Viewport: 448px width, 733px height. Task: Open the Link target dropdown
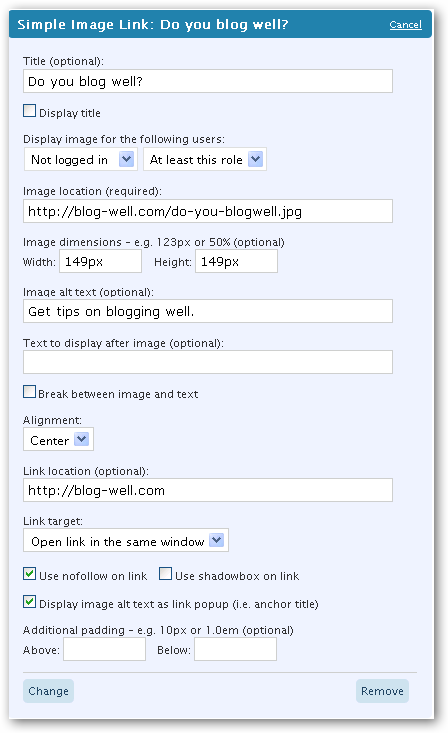[126, 540]
